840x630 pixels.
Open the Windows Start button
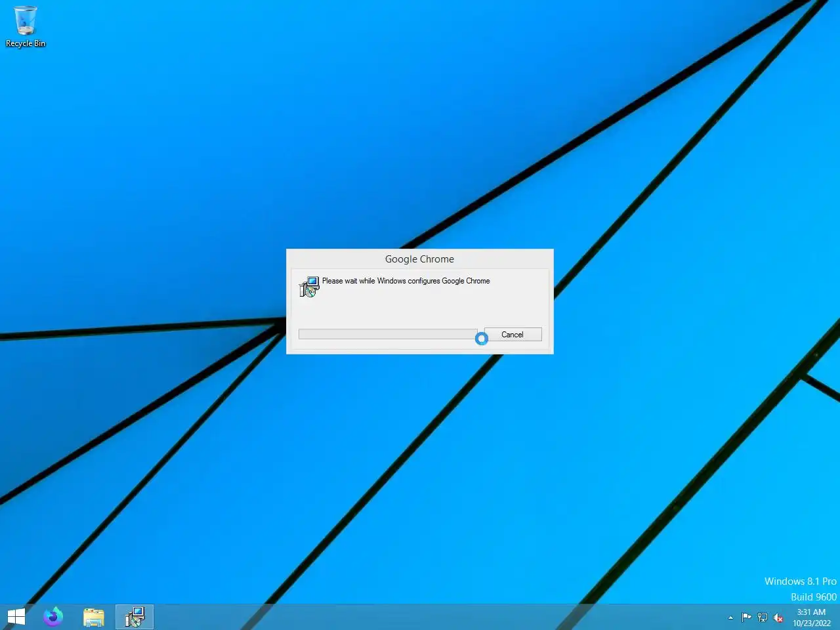pyautogui.click(x=16, y=617)
